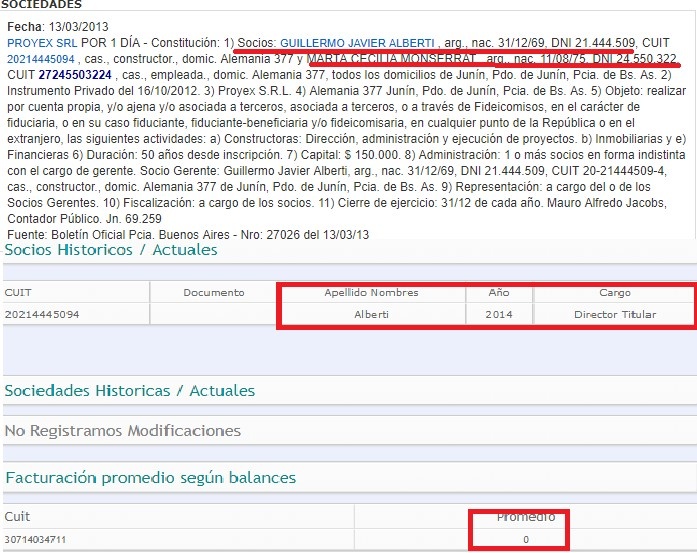The height and width of the screenshot is (553, 697).
Task: Select the promedio value 0 cell
Action: click(x=526, y=540)
